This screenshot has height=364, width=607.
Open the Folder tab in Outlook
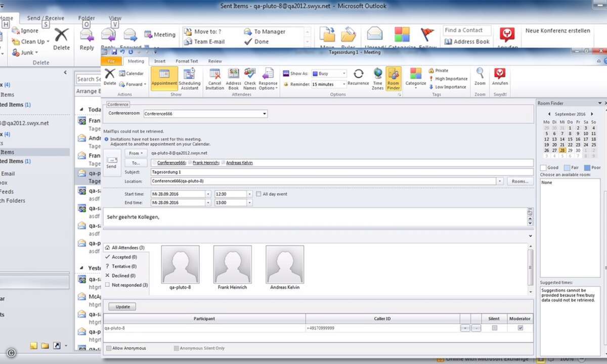(86, 18)
